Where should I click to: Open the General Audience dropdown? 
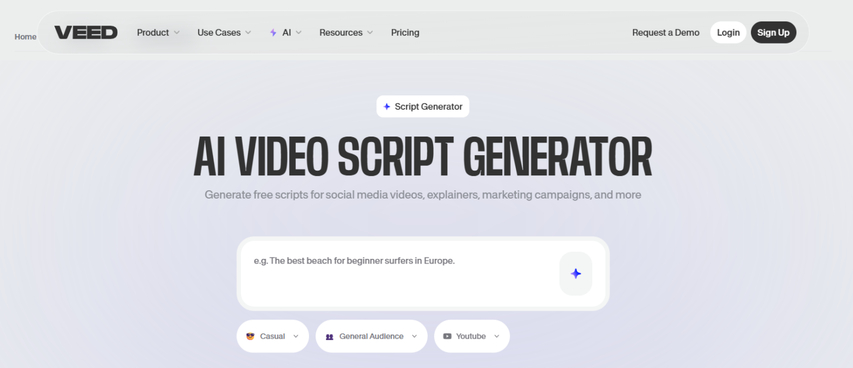click(372, 336)
